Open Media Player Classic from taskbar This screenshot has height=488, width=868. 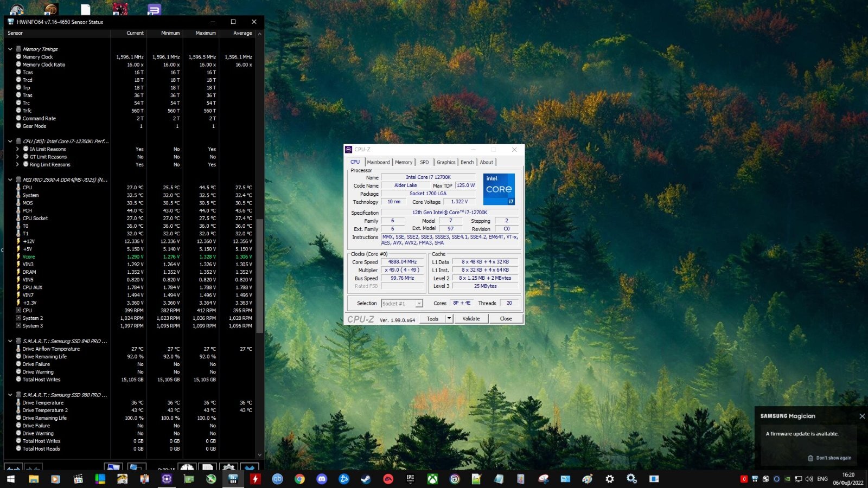(x=78, y=479)
